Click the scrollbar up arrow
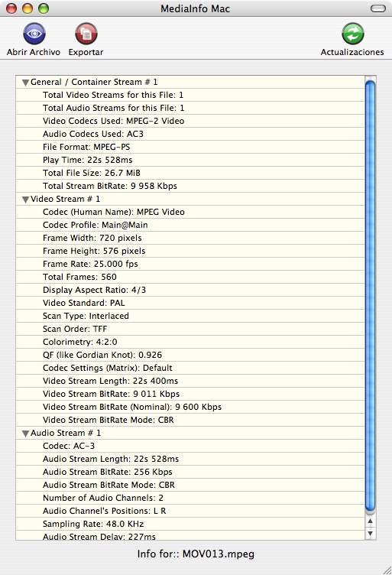Viewport: 392px width, 575px height. 371,521
